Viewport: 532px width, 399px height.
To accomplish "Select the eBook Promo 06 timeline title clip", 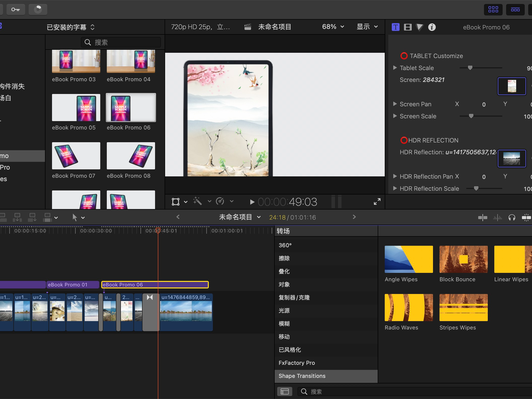I will coord(155,285).
